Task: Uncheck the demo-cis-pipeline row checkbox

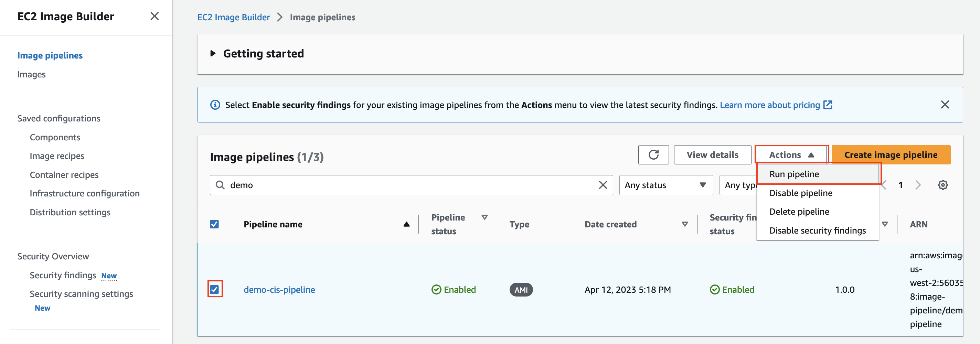Action: tap(215, 290)
